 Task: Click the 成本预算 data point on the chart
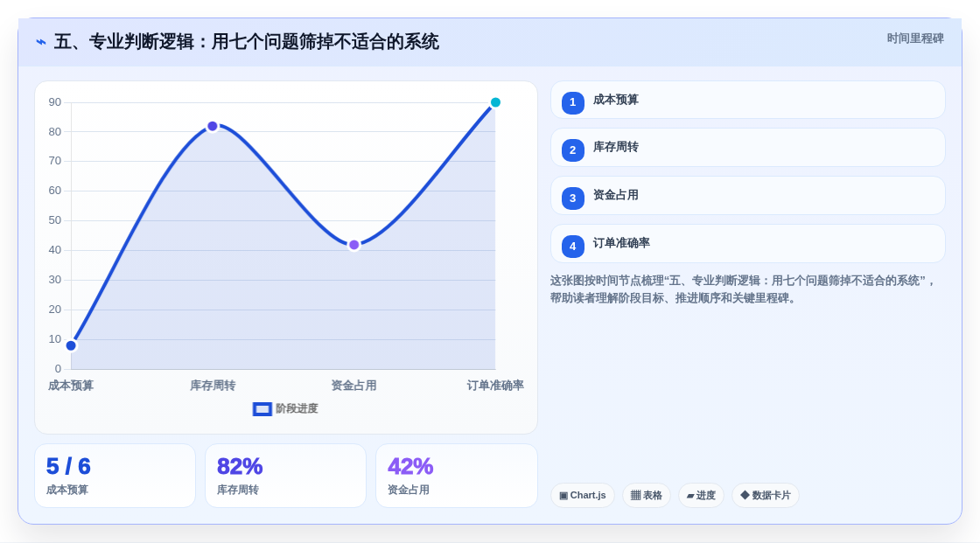(71, 345)
